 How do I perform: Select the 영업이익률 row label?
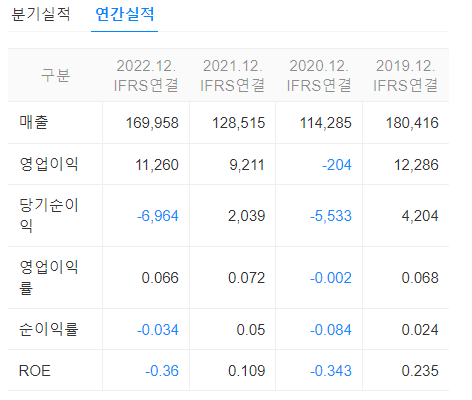coord(49,277)
